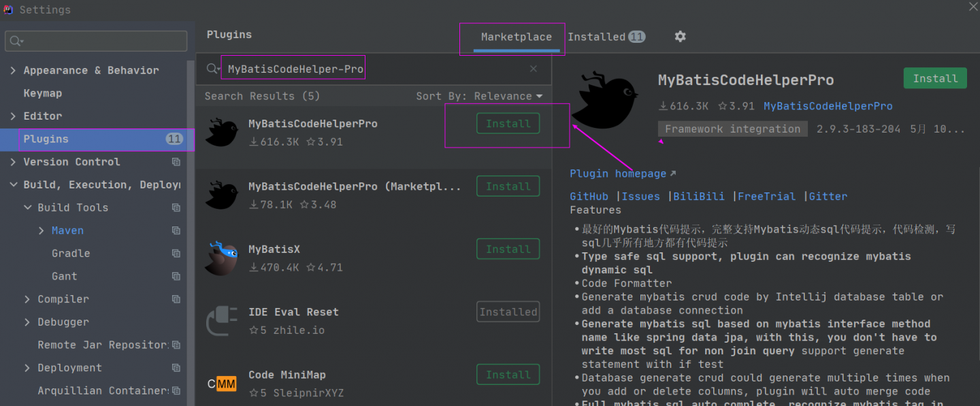Install MyBatisCodeHelperPro from the details panel
This screenshot has height=406, width=980.
(x=934, y=78)
